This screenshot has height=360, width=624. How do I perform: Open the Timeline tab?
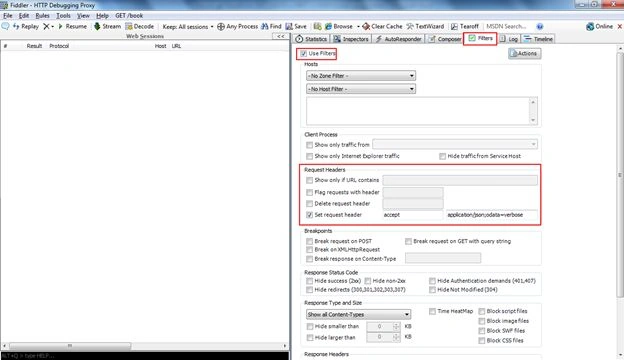[x=538, y=39]
